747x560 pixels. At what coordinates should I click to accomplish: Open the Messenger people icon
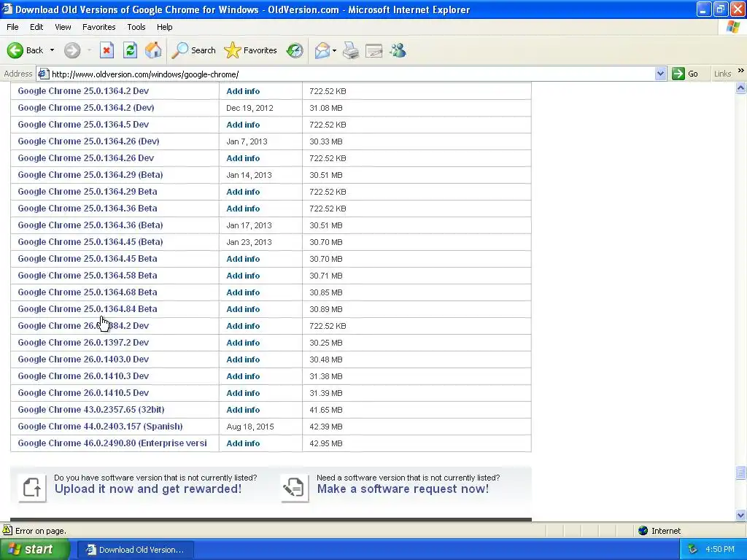398,50
